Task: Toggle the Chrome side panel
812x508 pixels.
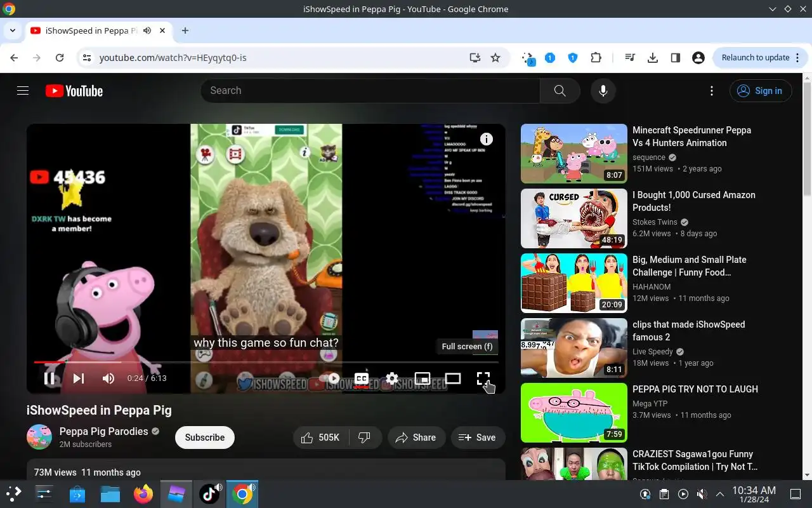Action: click(676, 58)
